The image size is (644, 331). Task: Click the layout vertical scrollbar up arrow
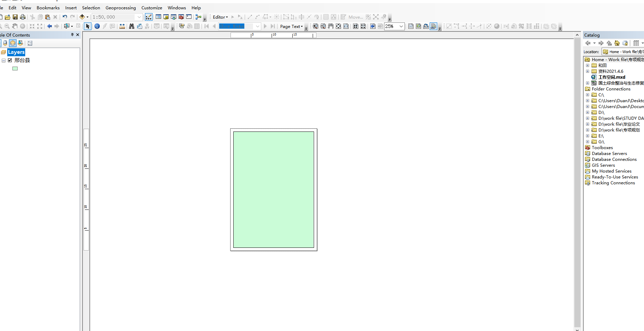577,35
